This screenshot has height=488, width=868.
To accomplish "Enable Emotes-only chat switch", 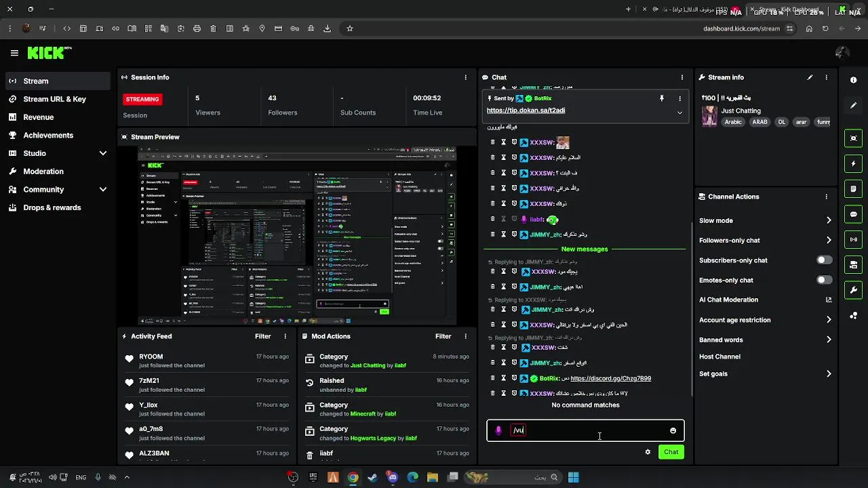I will coord(824,280).
